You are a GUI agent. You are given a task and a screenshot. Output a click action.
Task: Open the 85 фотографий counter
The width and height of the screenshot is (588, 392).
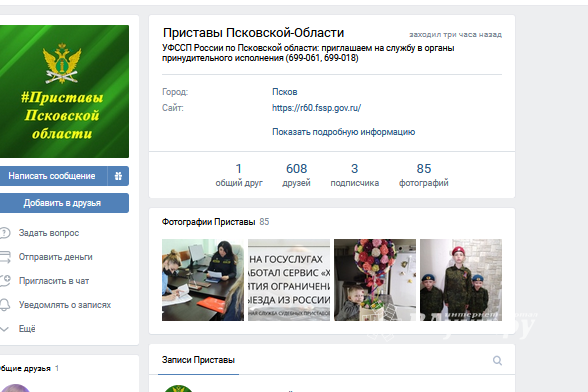pyautogui.click(x=424, y=175)
